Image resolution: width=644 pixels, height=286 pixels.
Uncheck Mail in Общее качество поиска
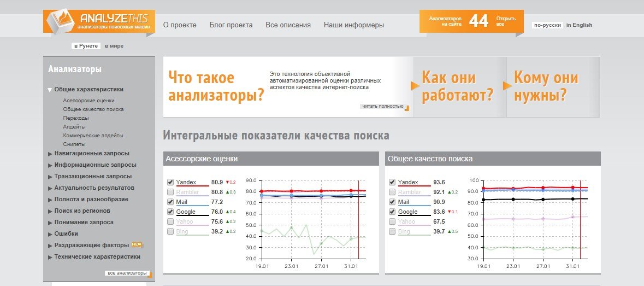(392, 202)
